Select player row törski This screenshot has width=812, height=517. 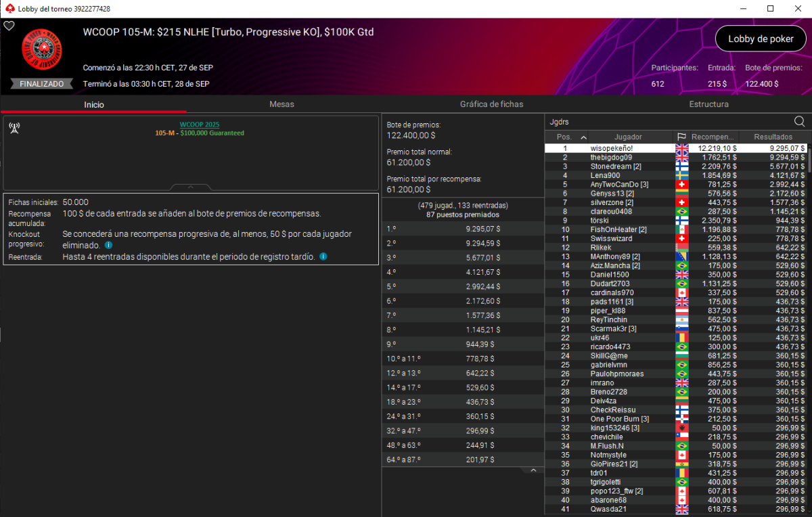676,221
